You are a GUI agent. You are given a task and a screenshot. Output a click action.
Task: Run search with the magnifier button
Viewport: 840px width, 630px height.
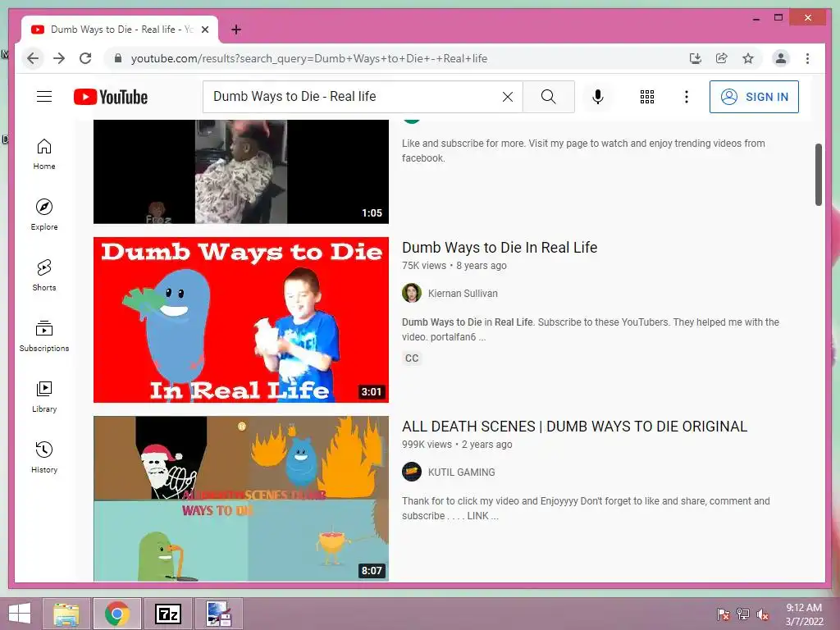[x=548, y=97]
